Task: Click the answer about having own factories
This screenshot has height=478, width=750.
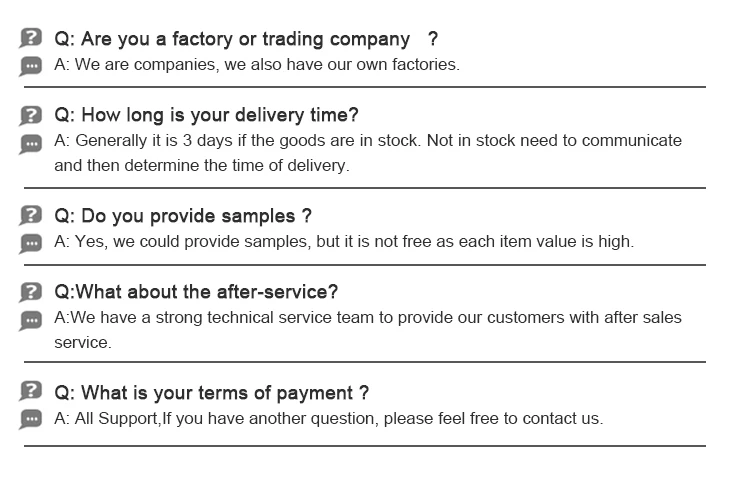Action: coord(257,65)
